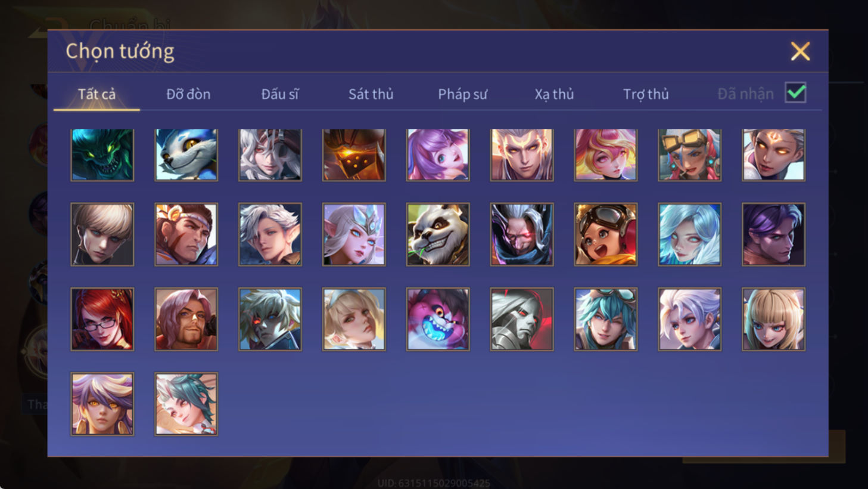Image resolution: width=868 pixels, height=489 pixels.
Task: Switch to the Đỡ đòn tab
Action: coord(188,94)
